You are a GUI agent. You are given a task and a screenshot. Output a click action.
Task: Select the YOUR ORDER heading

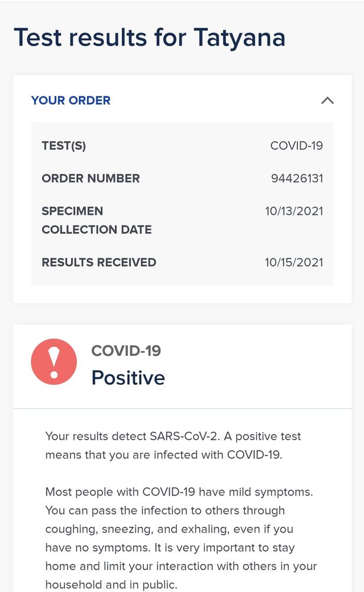coord(70,101)
